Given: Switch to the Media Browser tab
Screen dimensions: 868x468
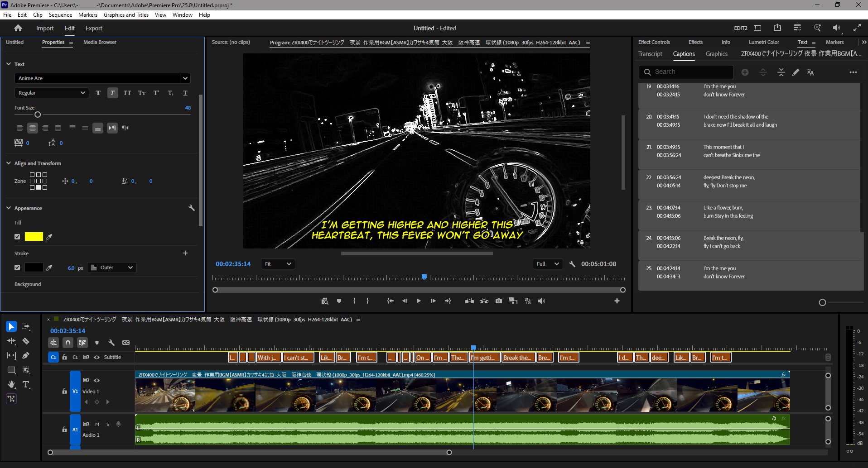Looking at the screenshot, I should coord(100,42).
